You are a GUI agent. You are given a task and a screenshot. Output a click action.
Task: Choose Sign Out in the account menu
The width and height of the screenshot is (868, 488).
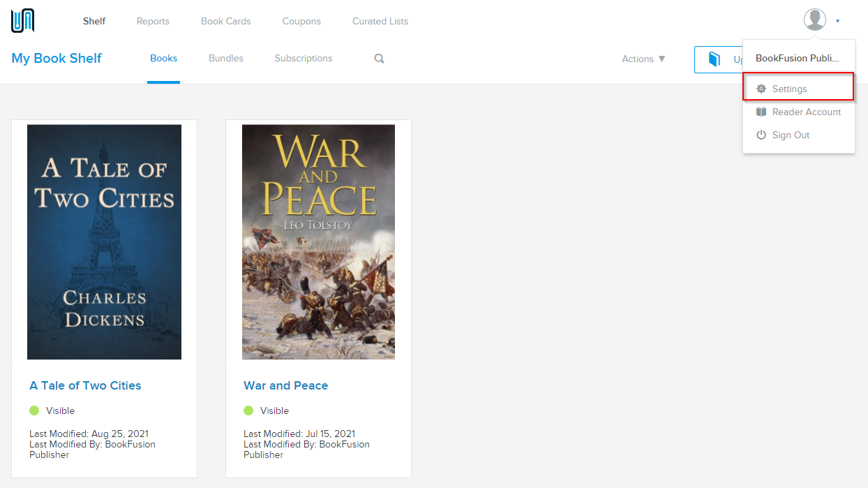point(799,135)
